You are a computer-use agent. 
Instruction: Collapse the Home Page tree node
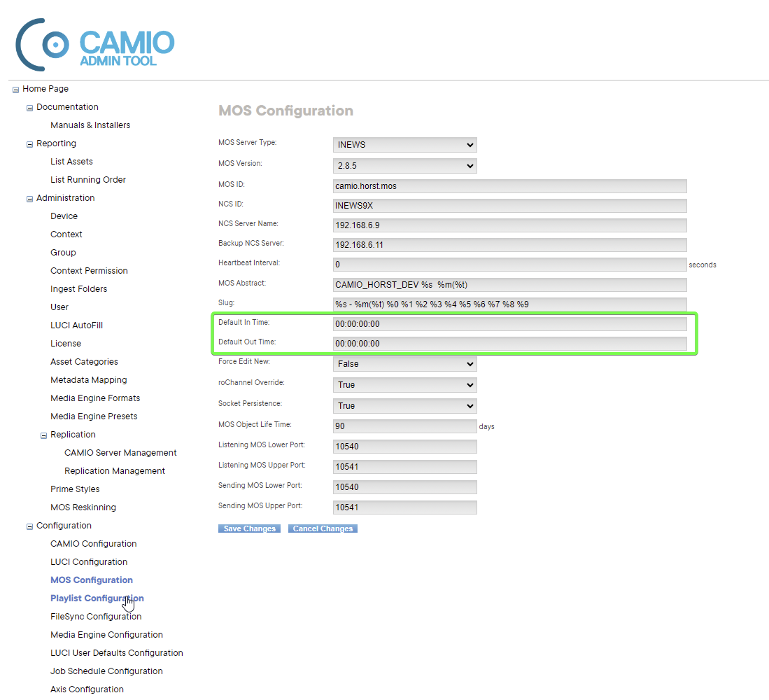(x=15, y=90)
